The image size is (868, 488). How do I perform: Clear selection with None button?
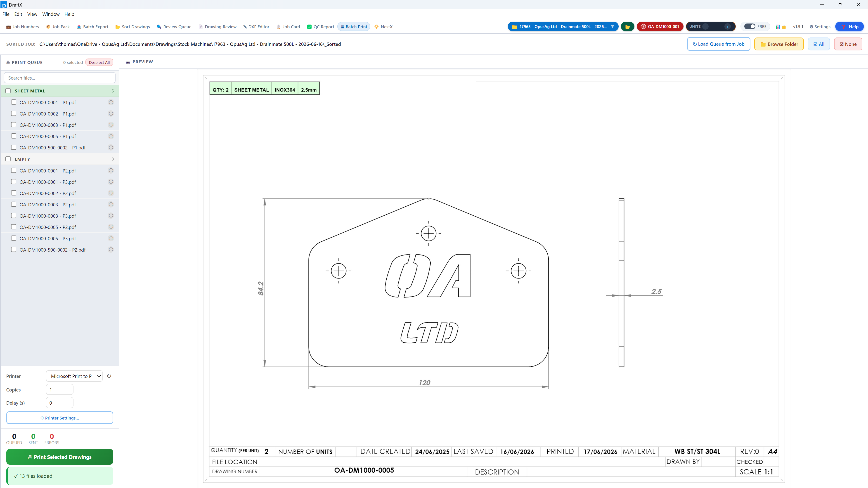(848, 44)
